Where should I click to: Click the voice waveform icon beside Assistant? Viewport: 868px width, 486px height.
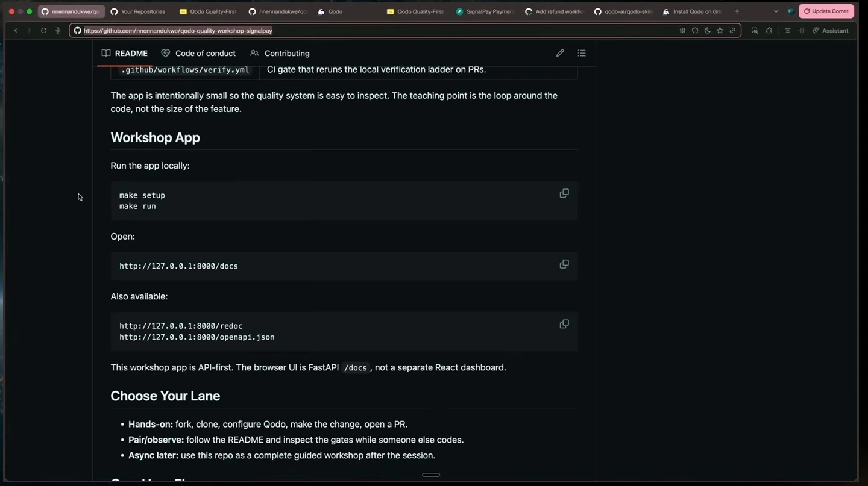(x=802, y=31)
